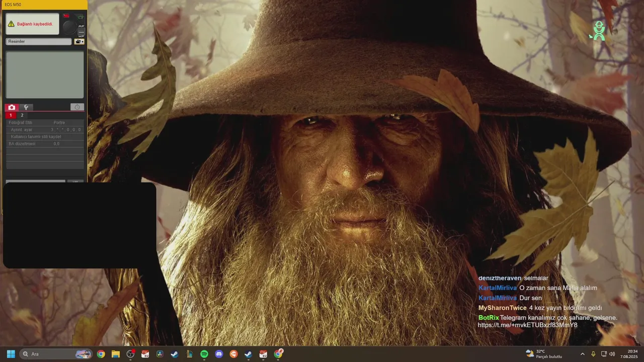The image size is (644, 362).
Task: Open the Chrome icon with the pin badge
Action: click(x=278, y=354)
